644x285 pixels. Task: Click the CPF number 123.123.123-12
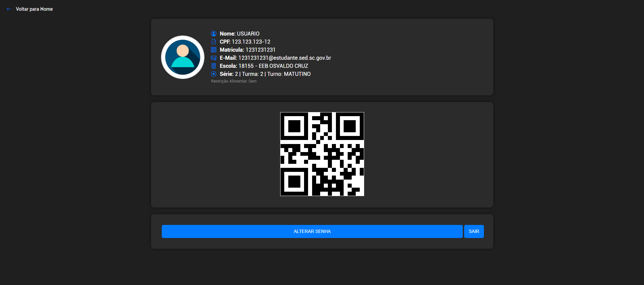coord(251,42)
